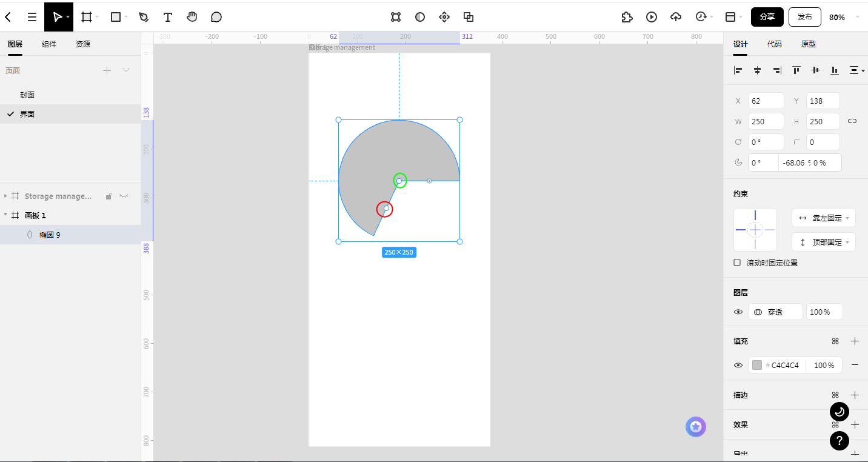
Task: Click the create component icon
Action: click(444, 17)
